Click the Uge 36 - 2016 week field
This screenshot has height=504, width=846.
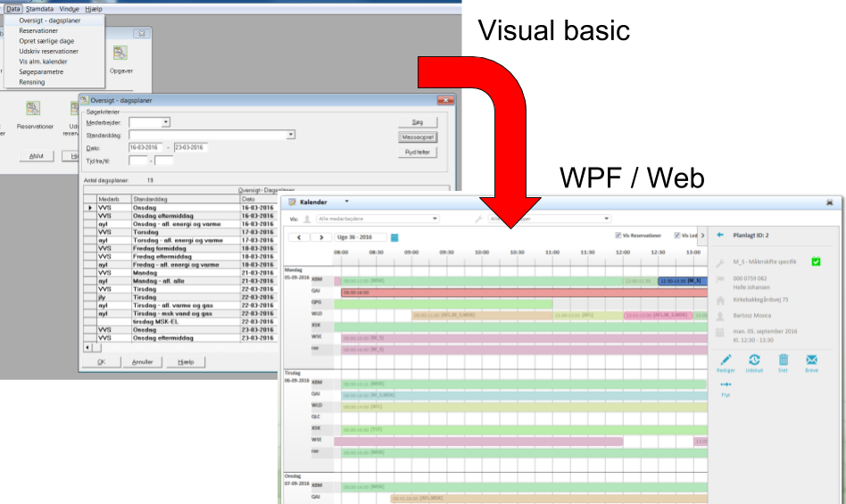click(x=361, y=237)
